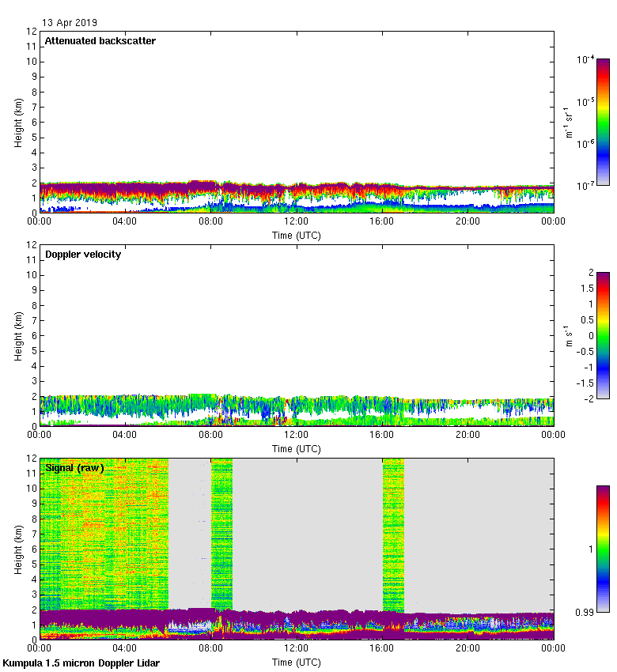Click the Time (UTC) label under the backscatter plot
Image resolution: width=617 pixels, height=672 pixels.
click(x=297, y=235)
